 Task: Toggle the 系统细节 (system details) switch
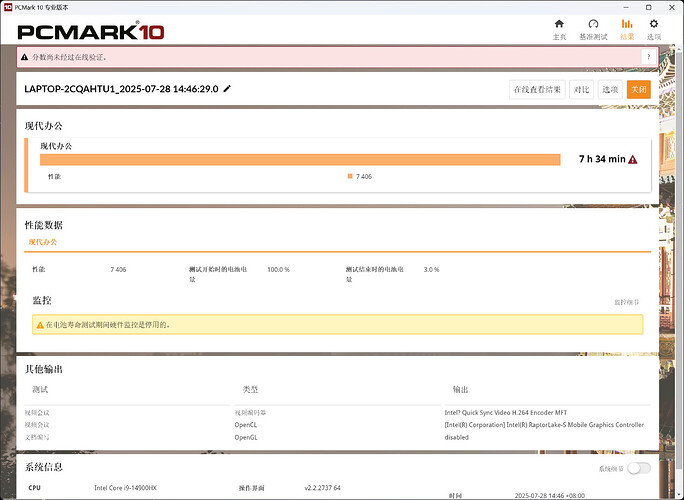(637, 468)
